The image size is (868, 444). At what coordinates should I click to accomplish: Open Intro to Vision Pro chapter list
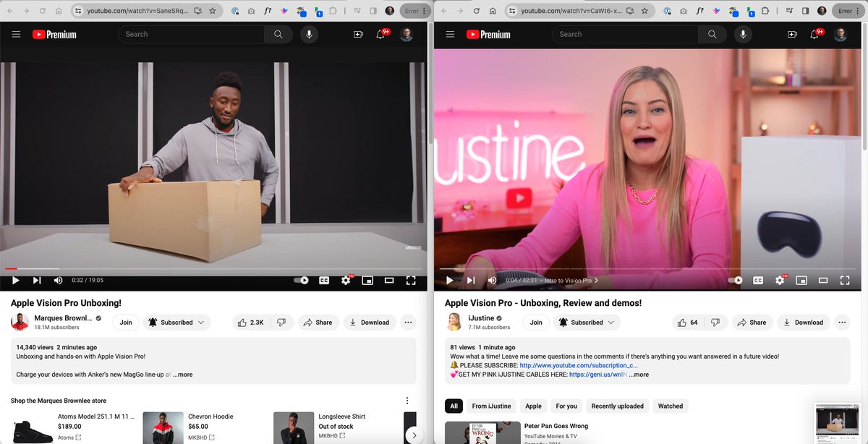click(571, 281)
